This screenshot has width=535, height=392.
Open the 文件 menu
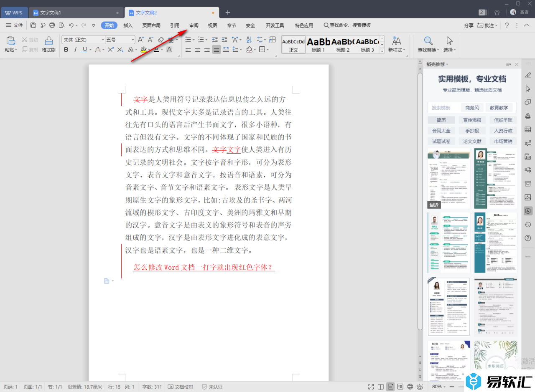(15, 25)
